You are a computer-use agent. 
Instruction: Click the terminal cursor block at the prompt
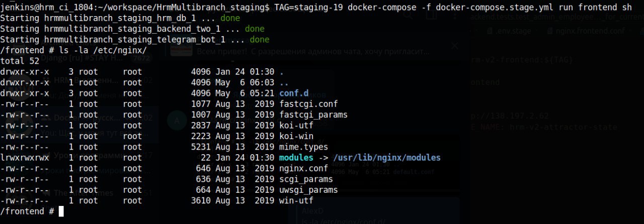[61, 211]
